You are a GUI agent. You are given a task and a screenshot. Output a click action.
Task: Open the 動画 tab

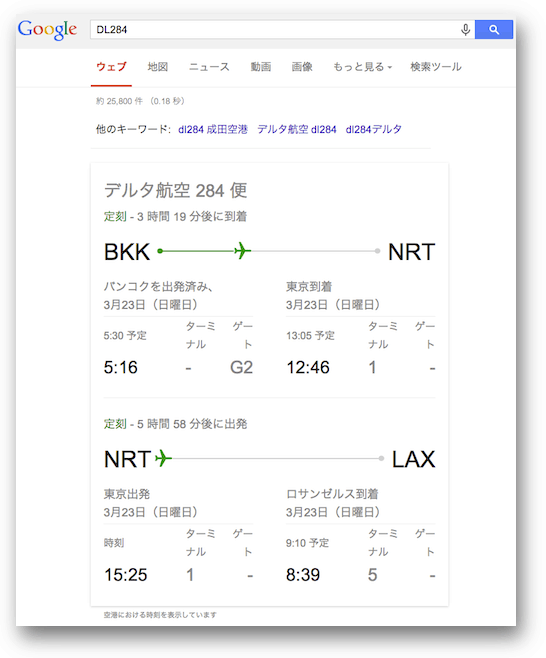tap(261, 67)
